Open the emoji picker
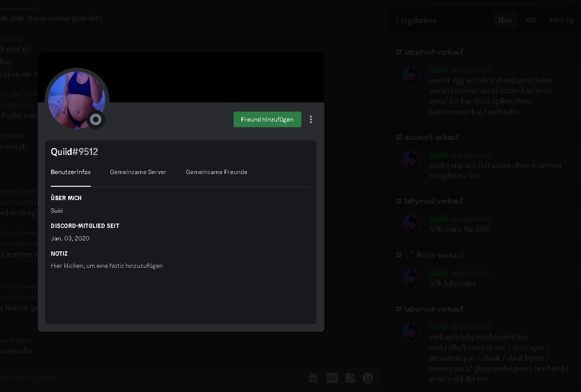Screen dimensions: 581x392 click(x=368, y=378)
